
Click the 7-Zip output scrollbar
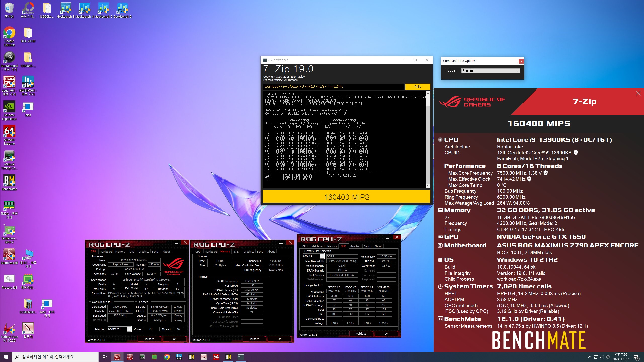click(428, 140)
